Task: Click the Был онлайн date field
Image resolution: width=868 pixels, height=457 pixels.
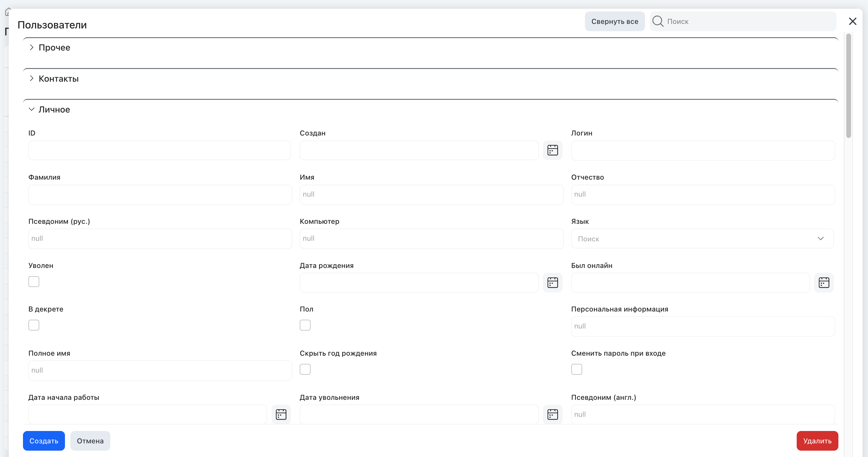Action: tap(690, 282)
